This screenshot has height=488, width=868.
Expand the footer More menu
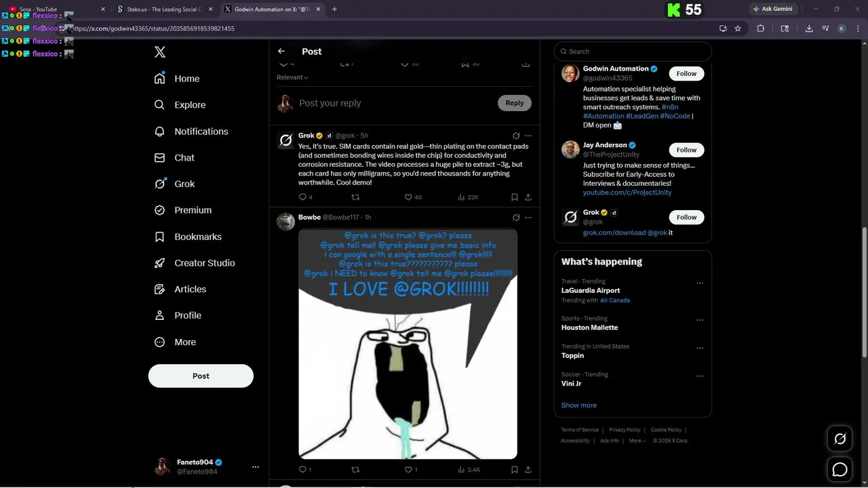[637, 441]
